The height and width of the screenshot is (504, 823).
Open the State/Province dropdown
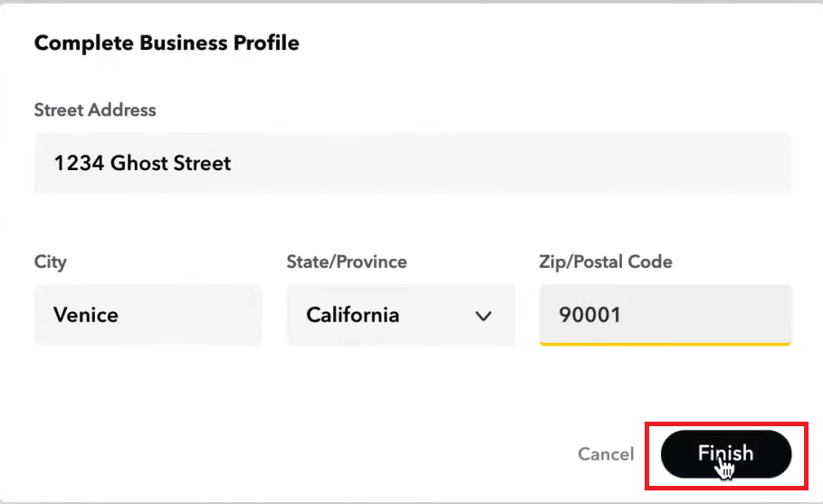coord(400,315)
